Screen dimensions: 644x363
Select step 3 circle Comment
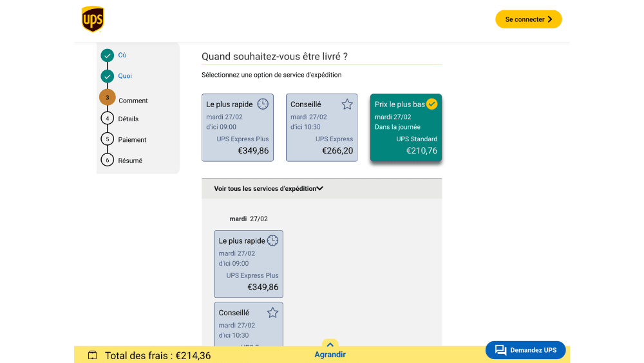tap(107, 97)
